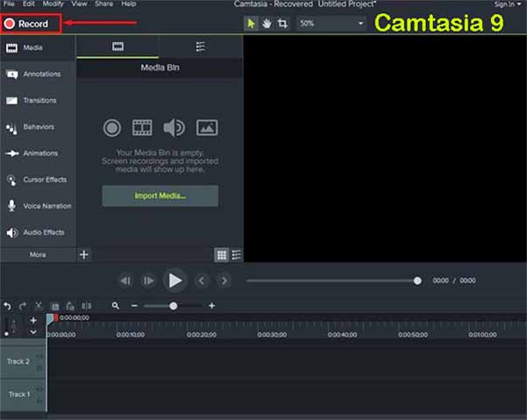Click the audio speaker icon in Media Bin
Screen dimensions: 527x420
(174, 128)
